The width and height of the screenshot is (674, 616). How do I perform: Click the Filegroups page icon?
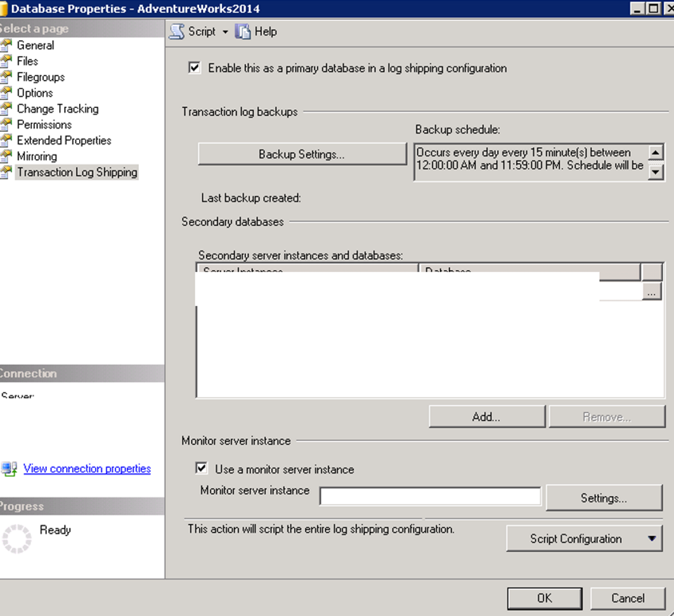(x=6, y=77)
